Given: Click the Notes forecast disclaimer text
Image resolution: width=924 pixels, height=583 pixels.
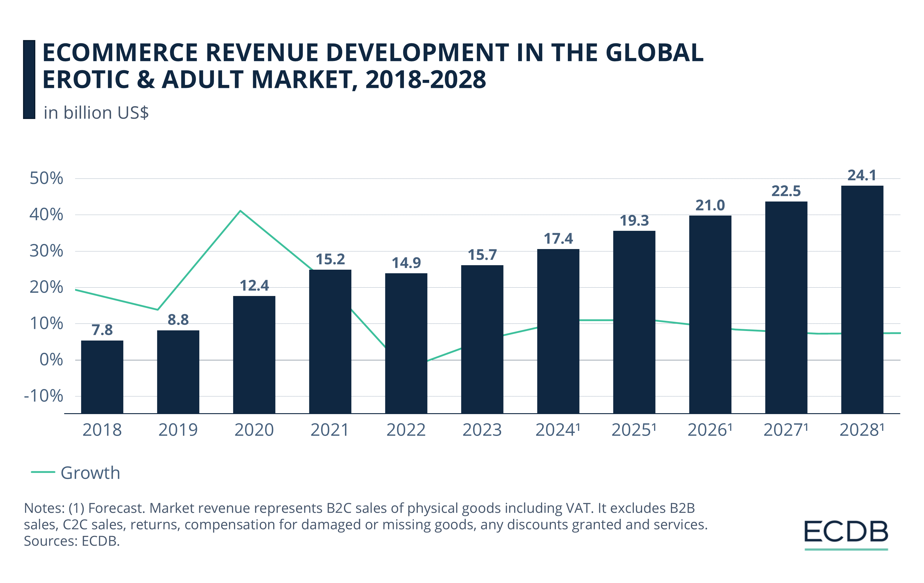Looking at the screenshot, I should [x=366, y=516].
